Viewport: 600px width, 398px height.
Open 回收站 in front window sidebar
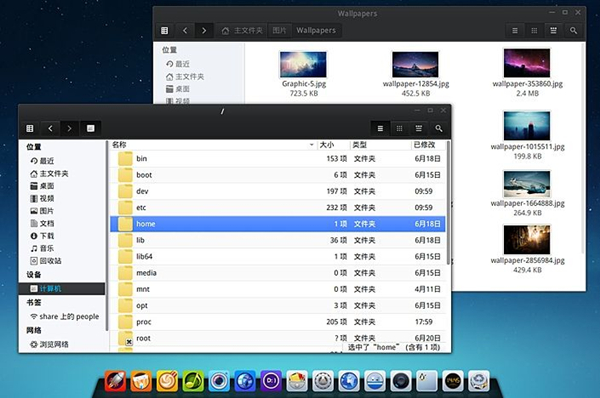coord(62,261)
